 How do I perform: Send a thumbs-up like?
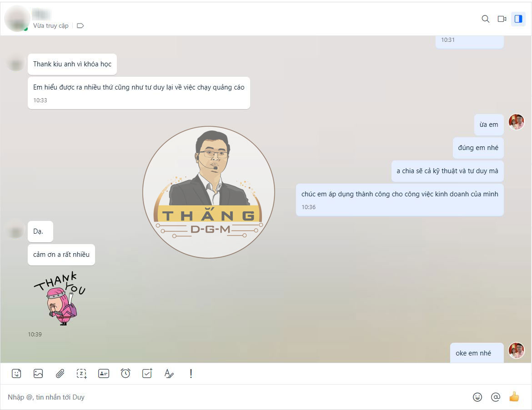[514, 396]
